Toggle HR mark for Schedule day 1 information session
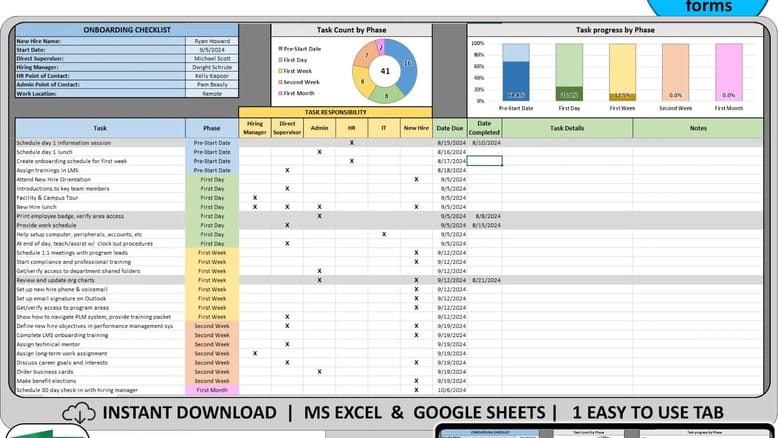 pyautogui.click(x=351, y=143)
